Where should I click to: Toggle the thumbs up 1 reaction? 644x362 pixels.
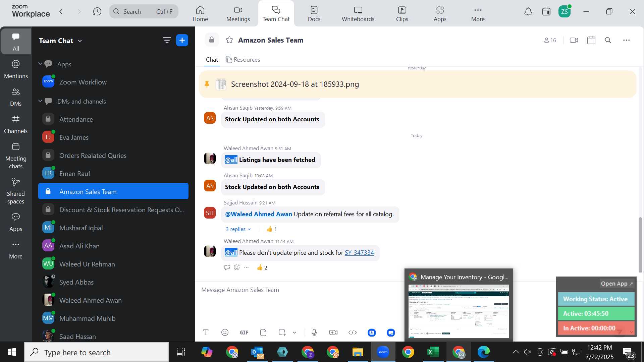tap(272, 229)
